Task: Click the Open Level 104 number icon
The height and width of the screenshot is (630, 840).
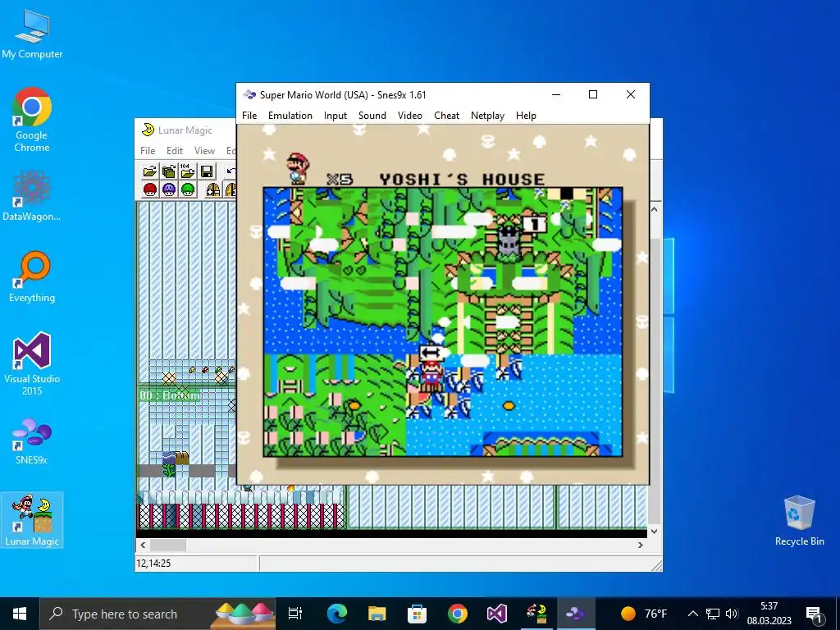Action: (x=188, y=171)
